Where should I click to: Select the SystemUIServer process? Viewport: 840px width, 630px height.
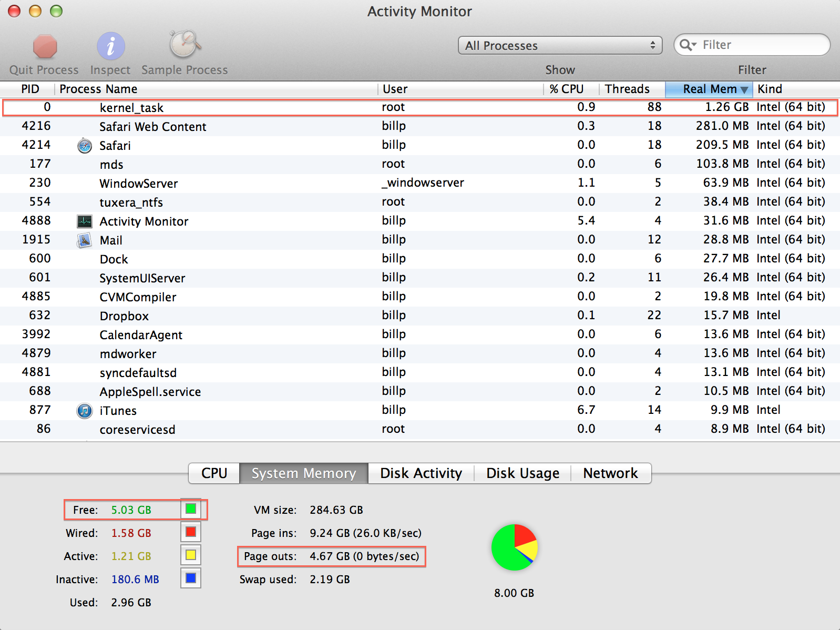420,278
